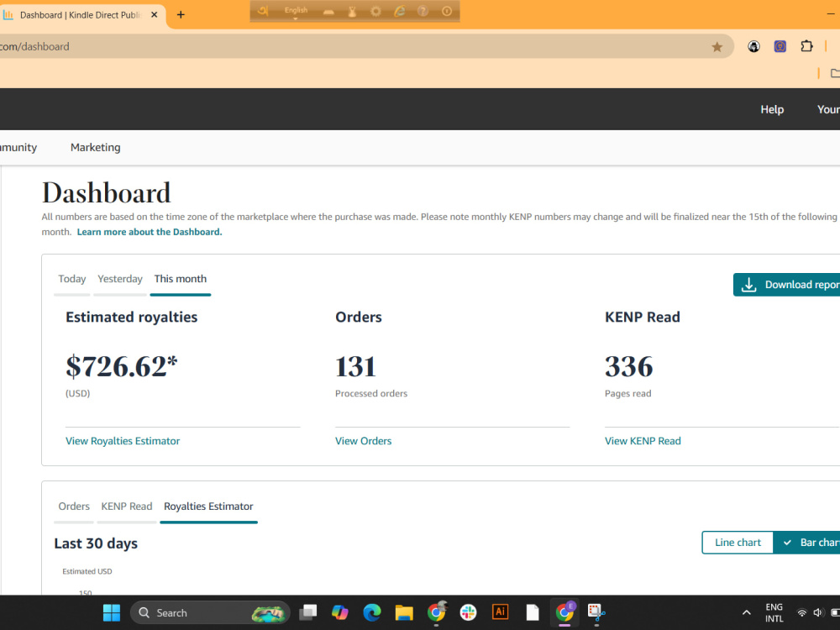Open the English language dropdown in floating toolbar
This screenshot has height=630, width=840.
[296, 12]
